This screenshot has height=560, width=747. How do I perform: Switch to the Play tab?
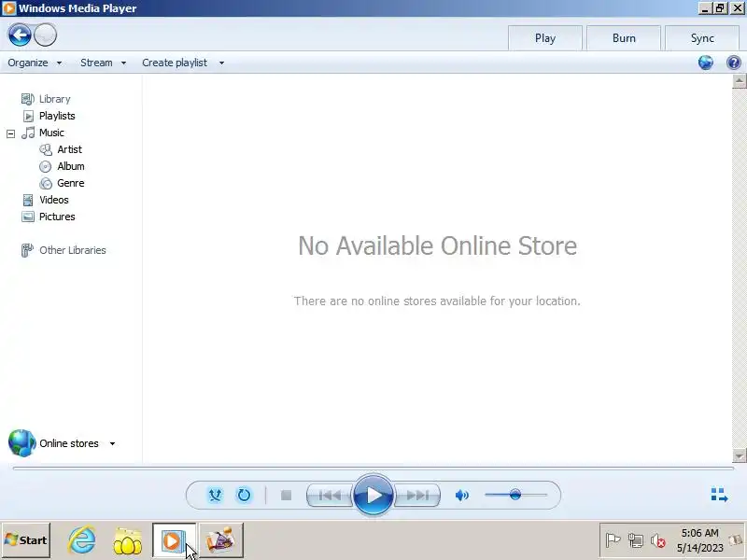coord(545,38)
